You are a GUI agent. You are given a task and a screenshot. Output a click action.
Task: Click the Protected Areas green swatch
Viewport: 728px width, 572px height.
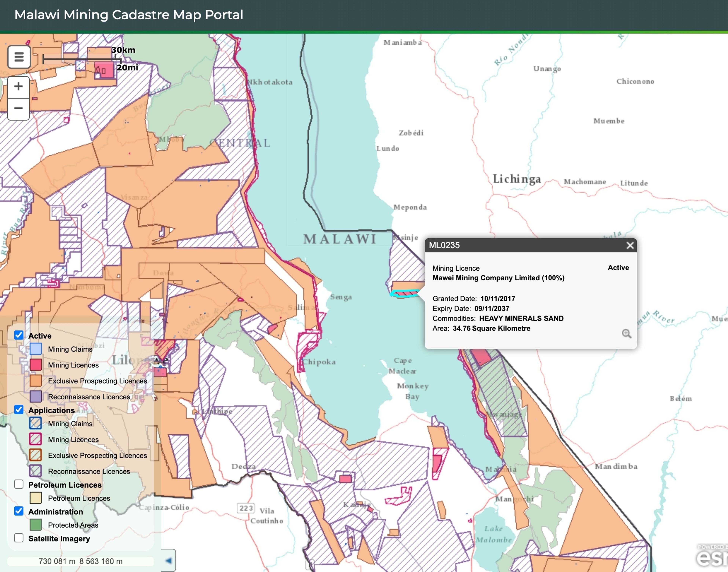coord(36,525)
